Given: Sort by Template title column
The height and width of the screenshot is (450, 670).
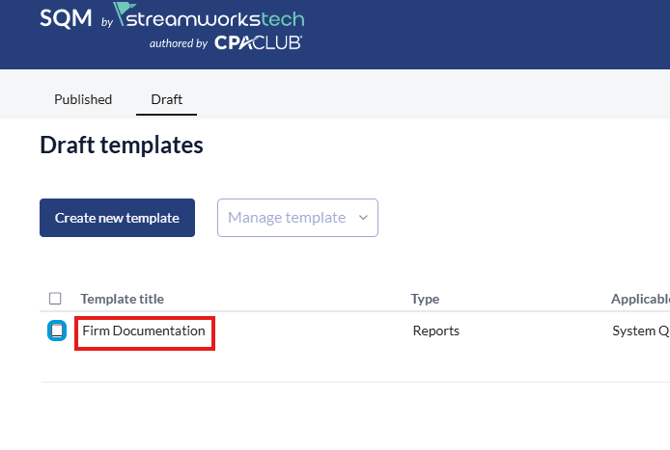Looking at the screenshot, I should pyautogui.click(x=122, y=298).
